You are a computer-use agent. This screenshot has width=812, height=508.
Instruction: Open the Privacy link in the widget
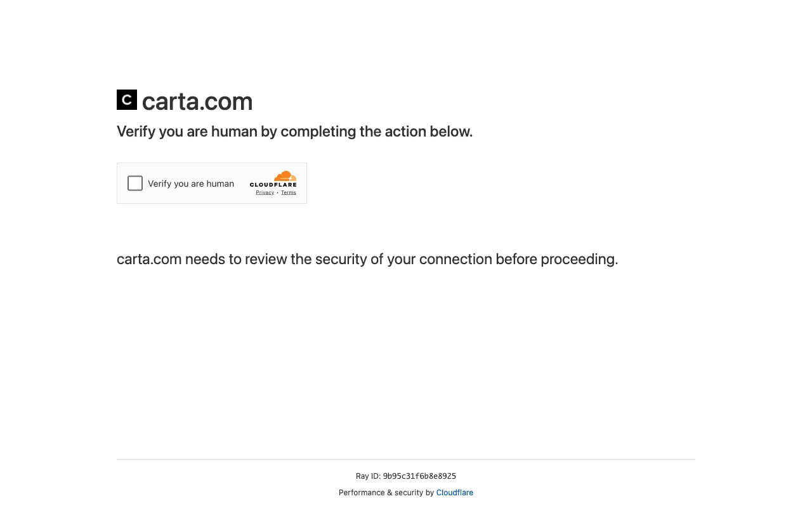click(265, 192)
